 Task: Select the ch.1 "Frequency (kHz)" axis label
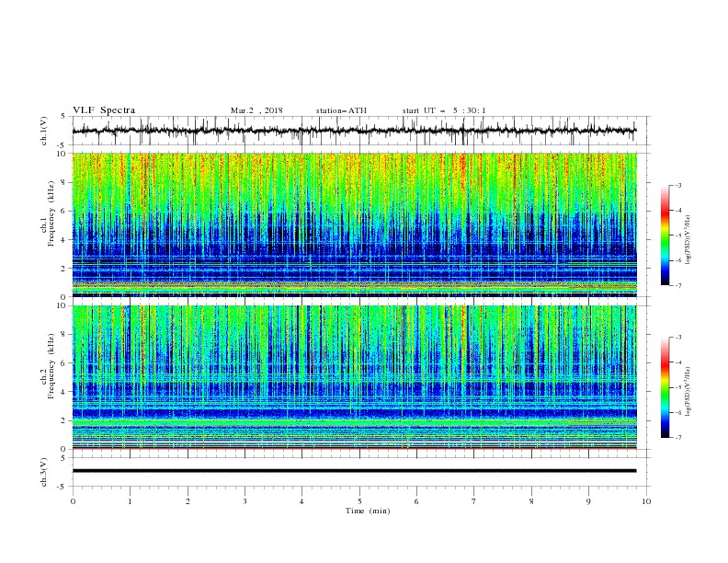click(51, 212)
